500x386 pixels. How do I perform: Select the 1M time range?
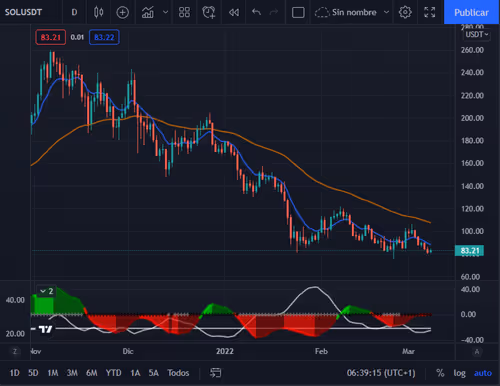point(53,373)
